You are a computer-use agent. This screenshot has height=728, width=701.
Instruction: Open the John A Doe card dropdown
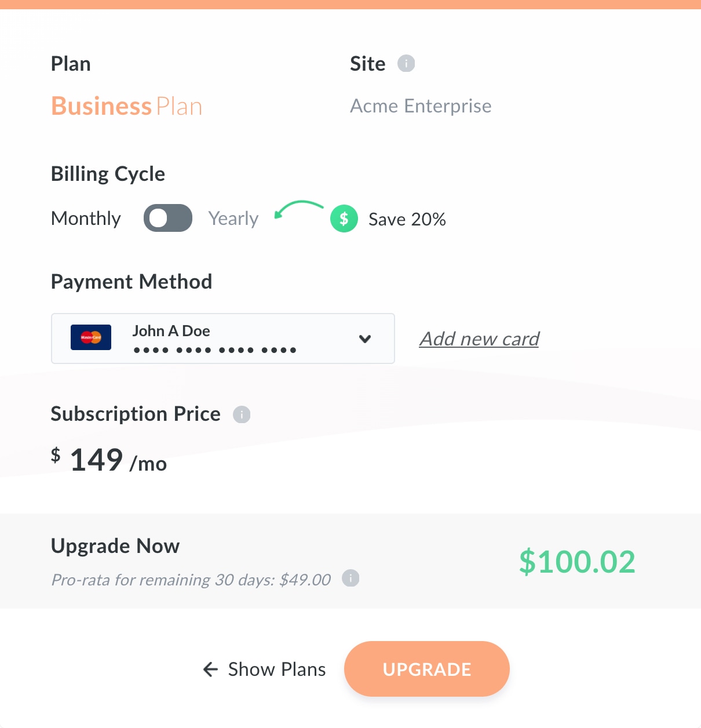pyautogui.click(x=223, y=338)
